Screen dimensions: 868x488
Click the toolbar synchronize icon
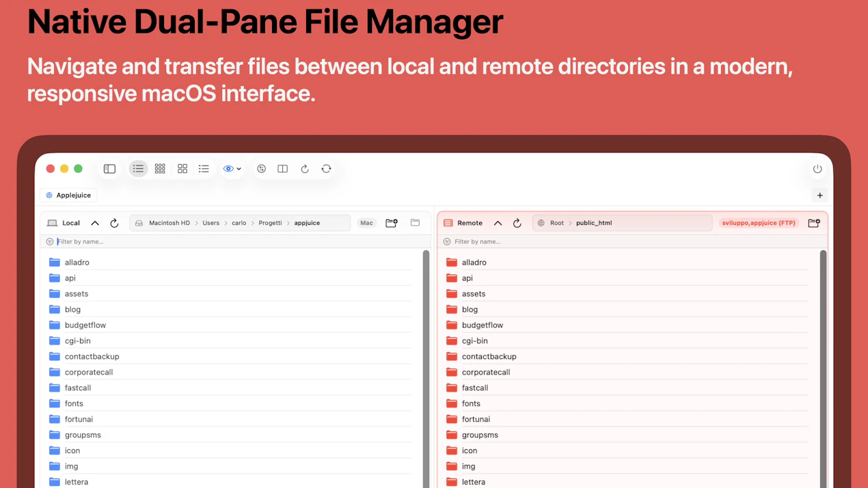click(326, 169)
